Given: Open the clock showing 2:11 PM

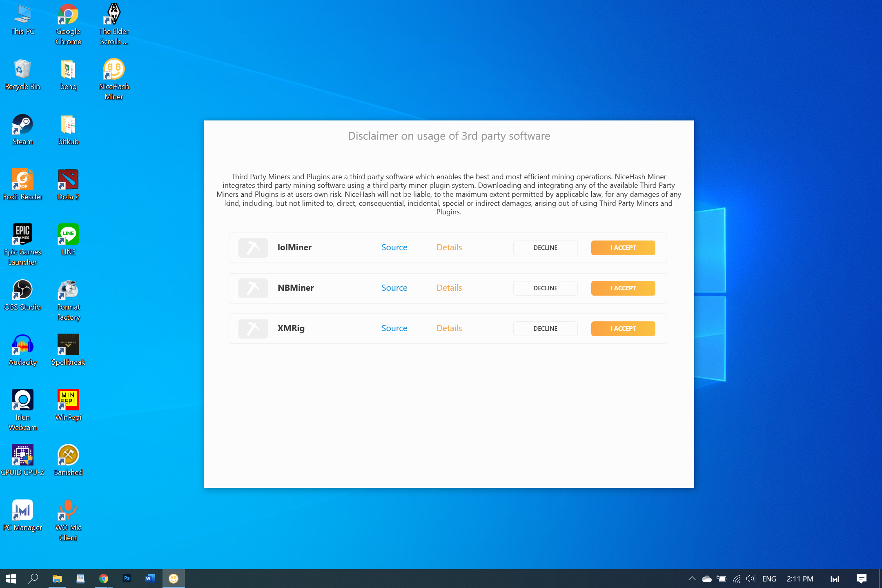Looking at the screenshot, I should pos(800,579).
